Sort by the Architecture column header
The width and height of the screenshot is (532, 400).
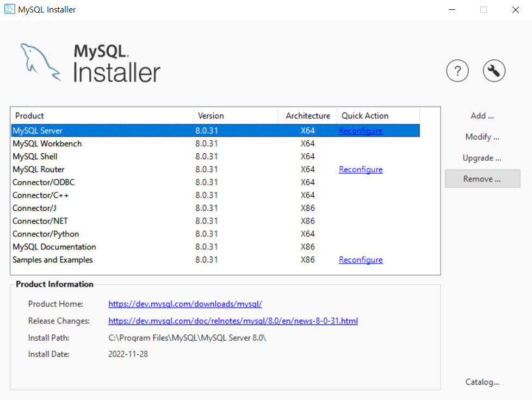tap(307, 116)
